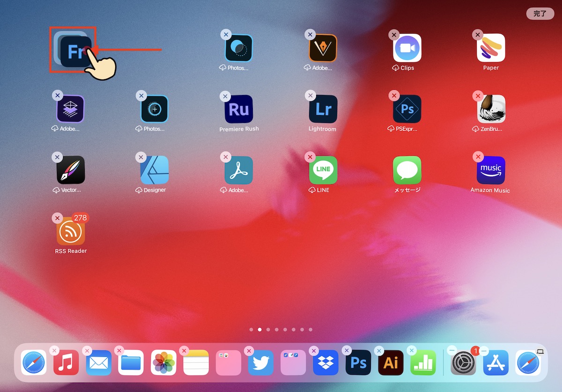
Task: Go to the first home screen page dot
Action: (251, 329)
